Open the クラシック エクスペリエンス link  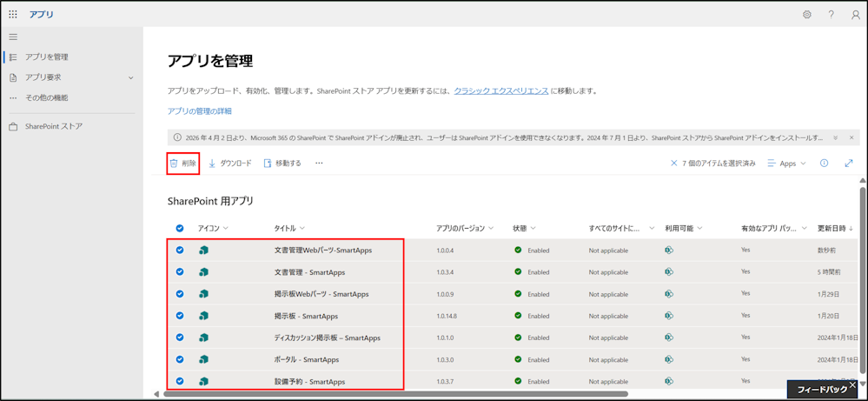[501, 90]
